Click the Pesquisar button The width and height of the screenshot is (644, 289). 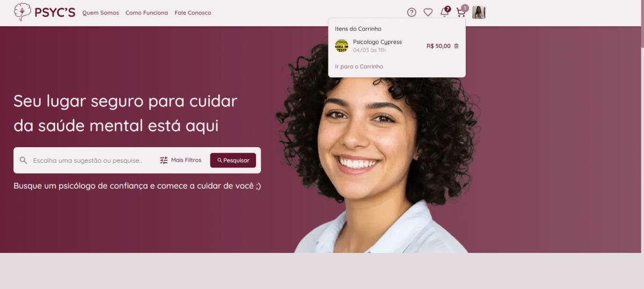[x=233, y=160]
